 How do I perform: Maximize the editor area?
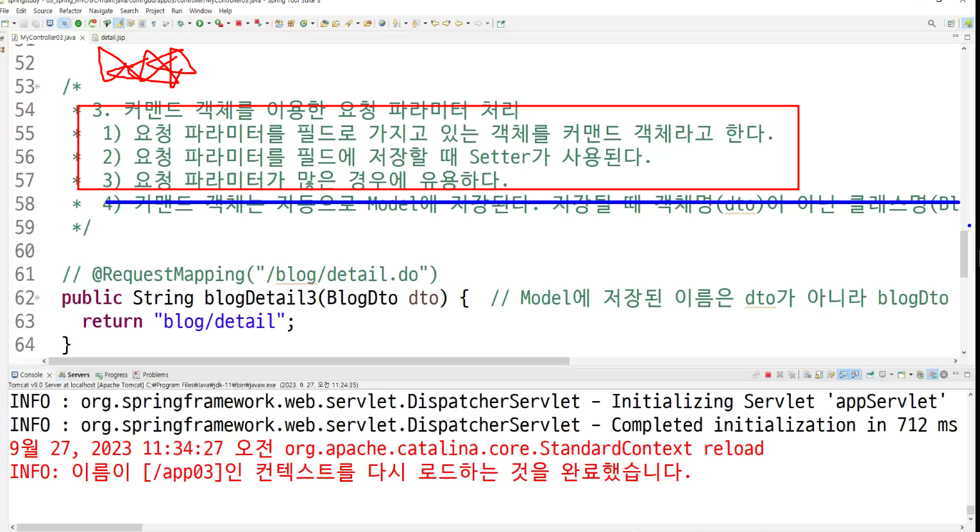967,37
